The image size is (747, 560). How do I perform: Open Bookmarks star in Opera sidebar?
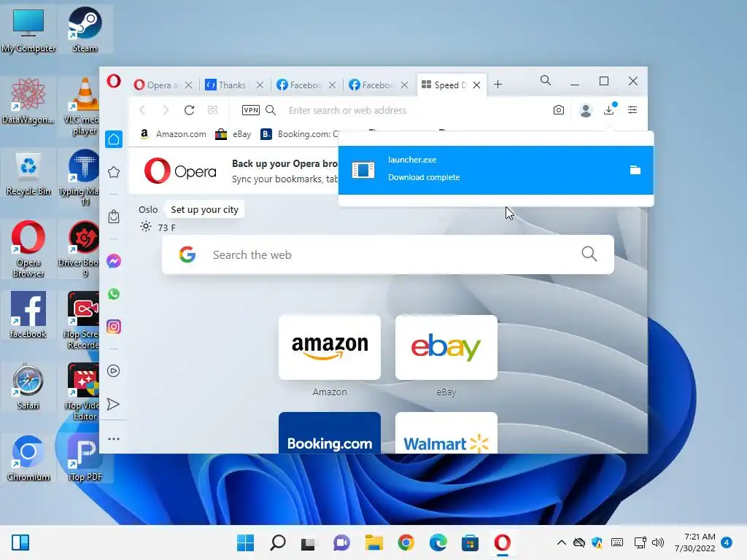(x=114, y=172)
